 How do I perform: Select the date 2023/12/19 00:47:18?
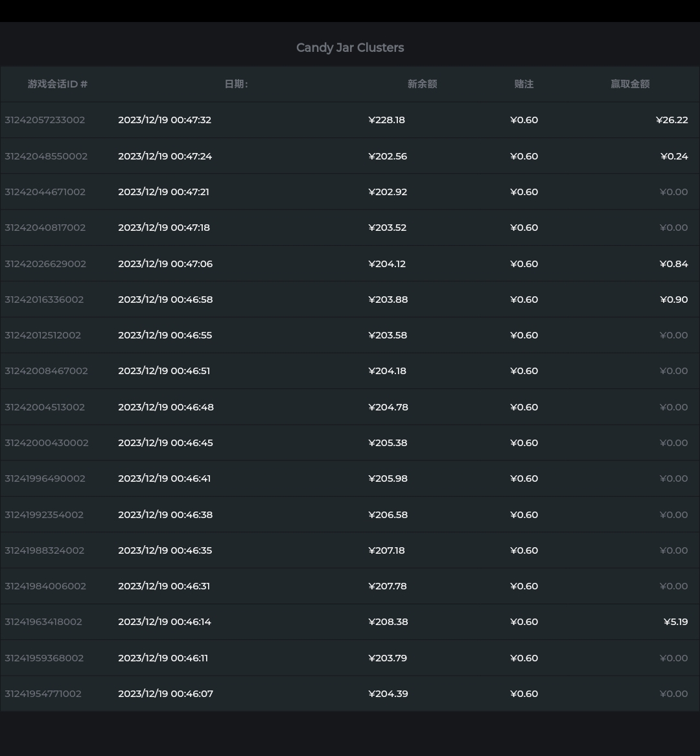coord(164,228)
